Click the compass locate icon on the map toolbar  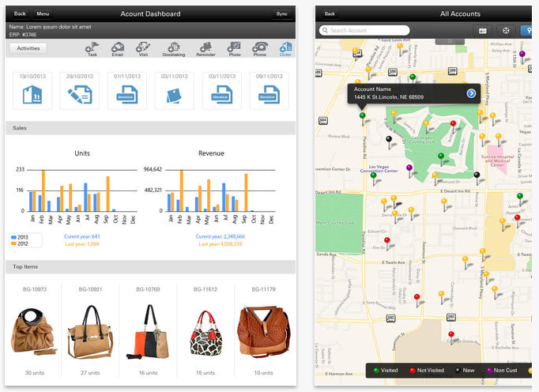click(507, 30)
